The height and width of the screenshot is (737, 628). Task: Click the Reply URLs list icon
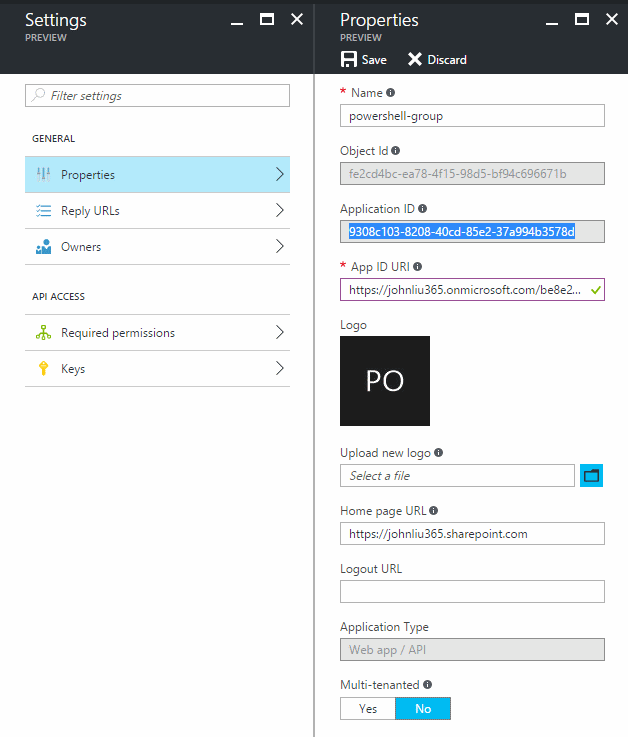(x=43, y=211)
